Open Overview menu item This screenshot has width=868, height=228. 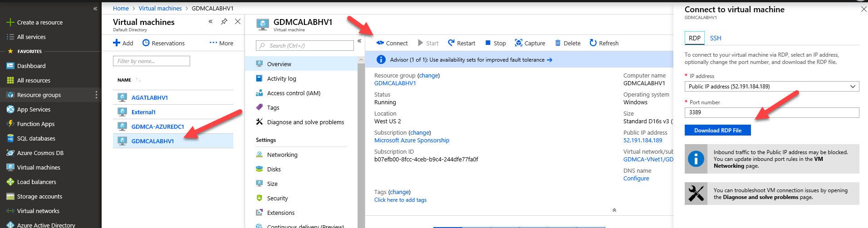coord(301,64)
